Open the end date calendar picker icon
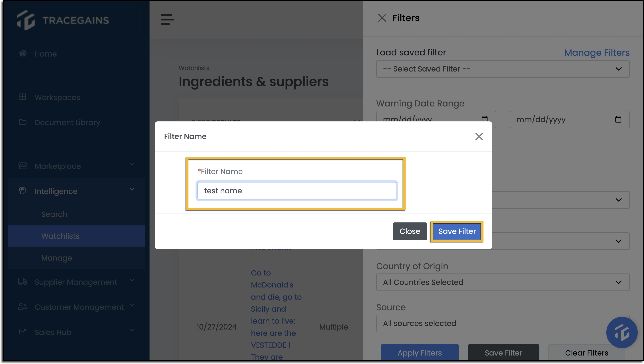This screenshot has width=644, height=364. pyautogui.click(x=618, y=119)
